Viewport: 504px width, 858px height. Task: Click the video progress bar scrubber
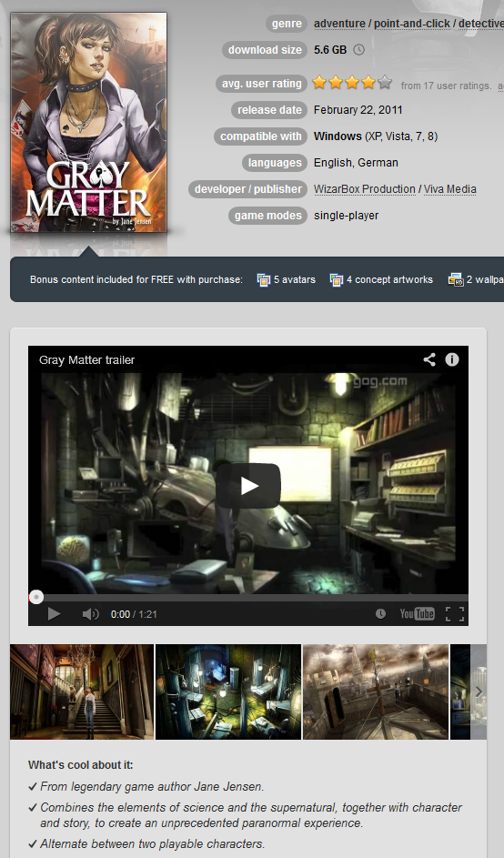tap(36, 597)
